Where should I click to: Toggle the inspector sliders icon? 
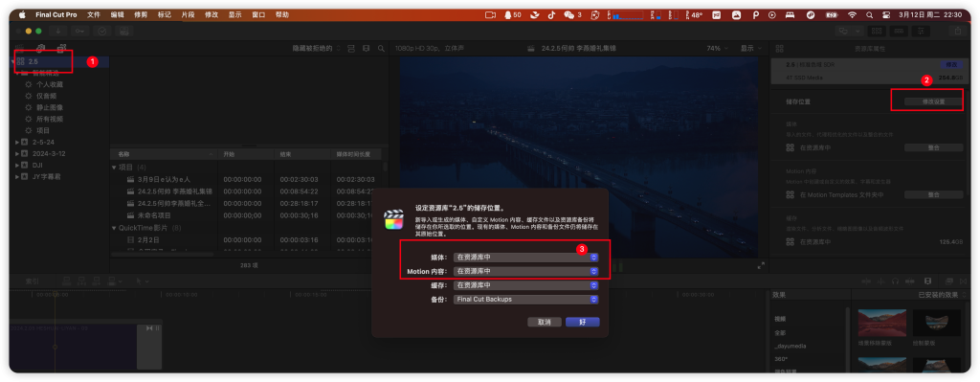tap(921, 31)
